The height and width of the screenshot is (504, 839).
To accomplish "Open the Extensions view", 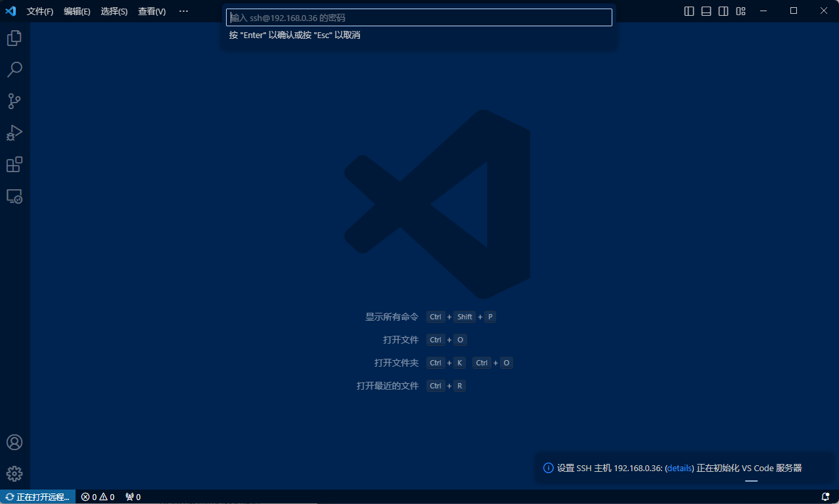I will point(14,164).
